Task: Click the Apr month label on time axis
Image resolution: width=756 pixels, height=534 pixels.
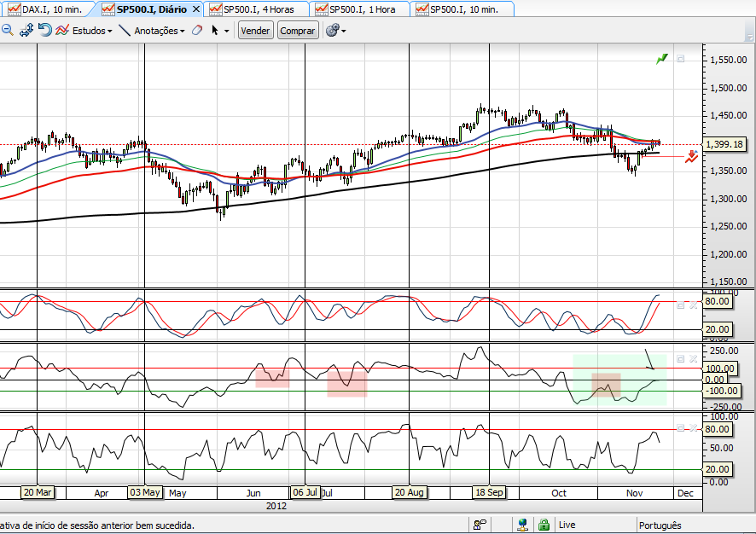Action: [102, 493]
